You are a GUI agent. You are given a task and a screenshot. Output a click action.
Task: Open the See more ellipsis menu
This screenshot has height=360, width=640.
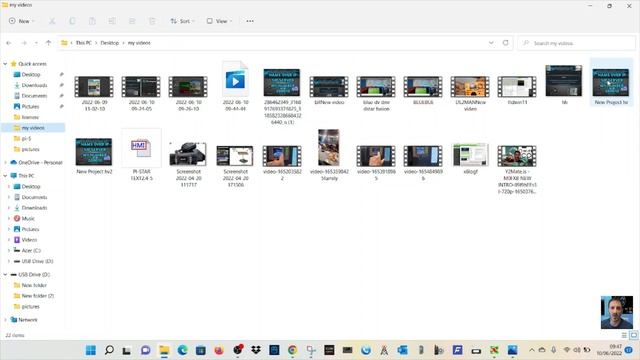(250, 21)
